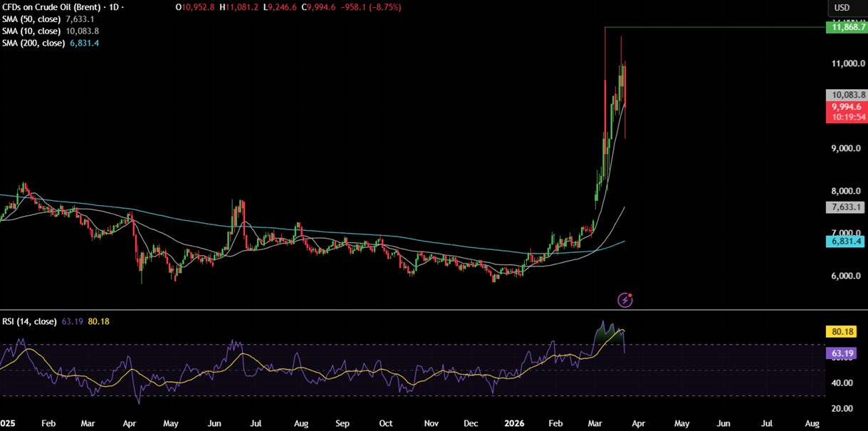Click the gray 10,083.8 SMA price label

(x=845, y=95)
